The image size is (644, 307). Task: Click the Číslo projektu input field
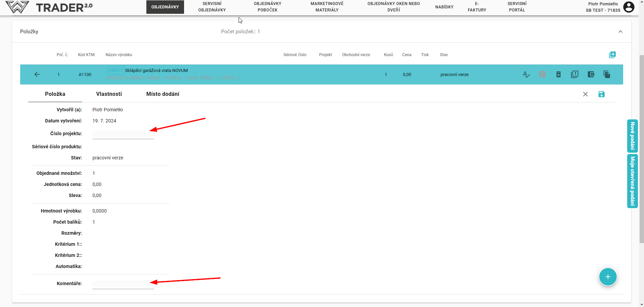coord(123,134)
